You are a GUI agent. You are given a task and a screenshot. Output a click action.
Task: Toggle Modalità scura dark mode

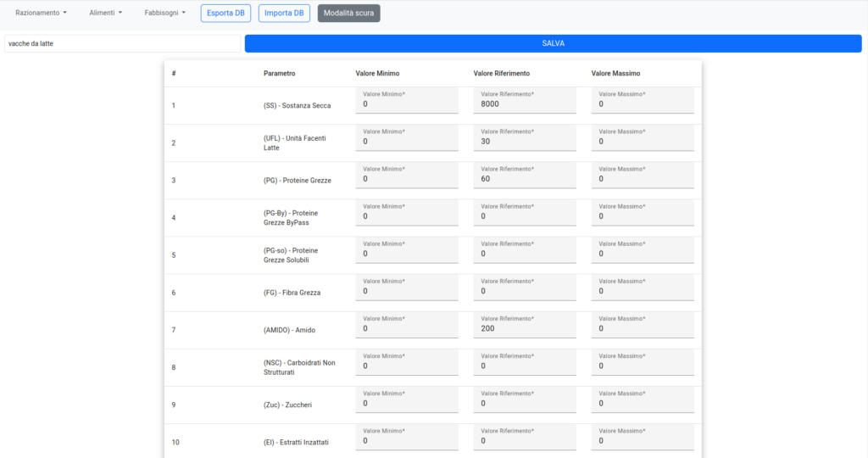tap(348, 13)
